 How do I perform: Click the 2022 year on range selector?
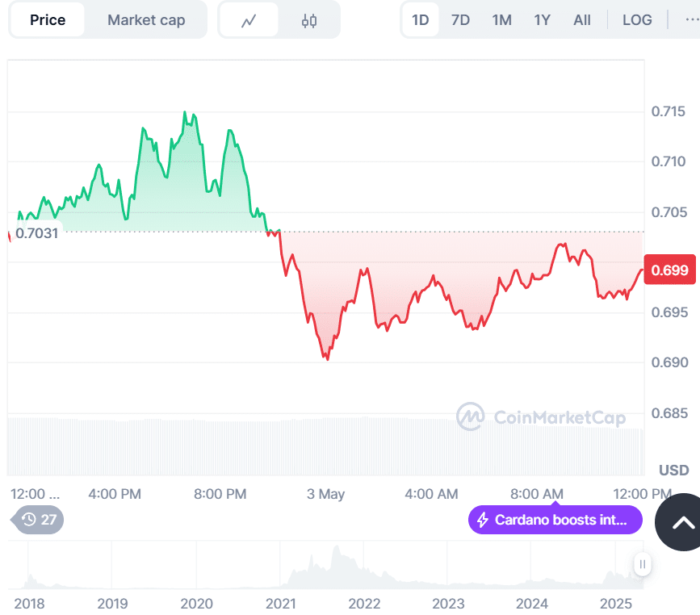click(364, 604)
